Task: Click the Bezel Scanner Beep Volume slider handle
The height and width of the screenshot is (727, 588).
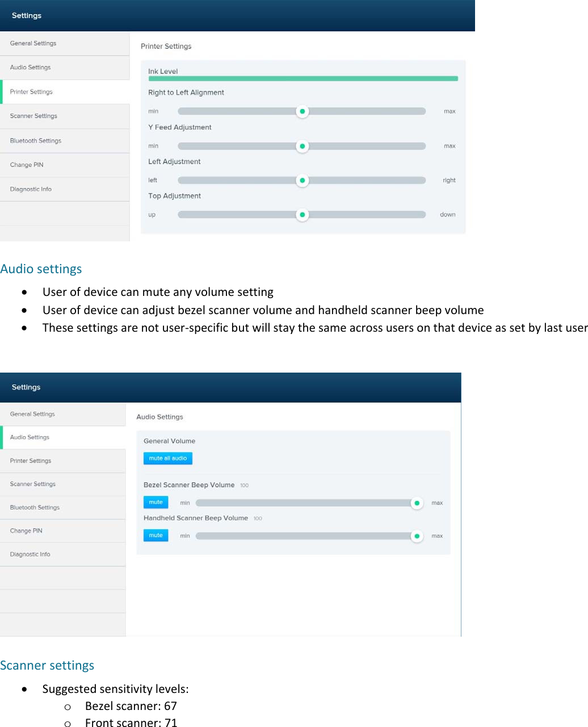Action: click(x=417, y=503)
